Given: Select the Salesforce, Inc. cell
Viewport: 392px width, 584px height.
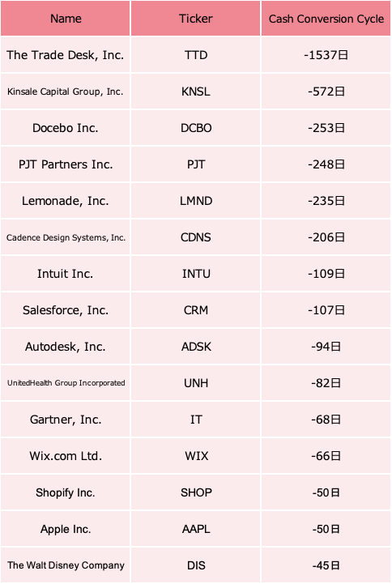Looking at the screenshot, I should click(65, 310).
